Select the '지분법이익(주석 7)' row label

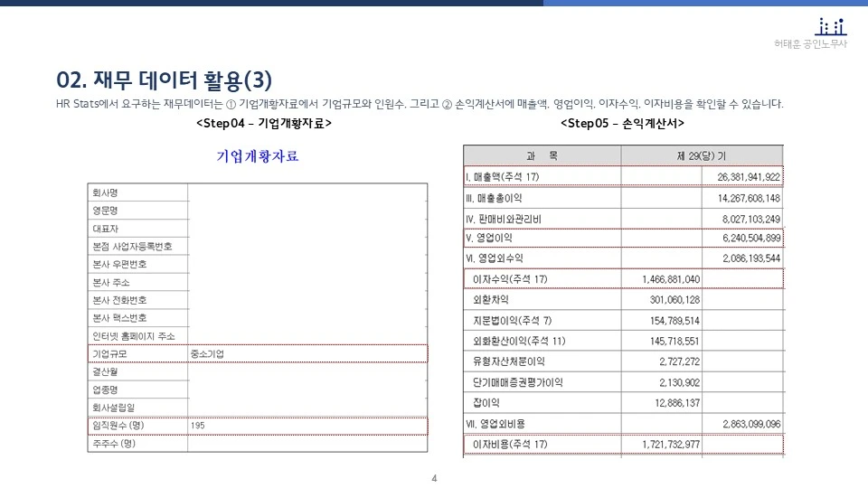512,320
